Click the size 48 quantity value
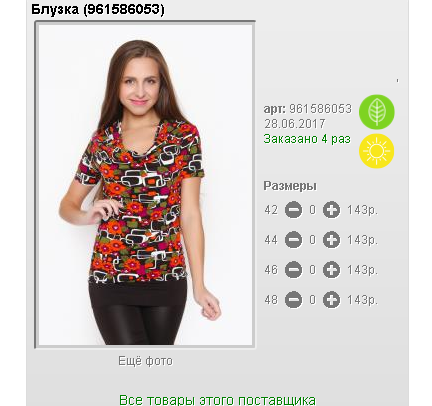 [x=312, y=300]
